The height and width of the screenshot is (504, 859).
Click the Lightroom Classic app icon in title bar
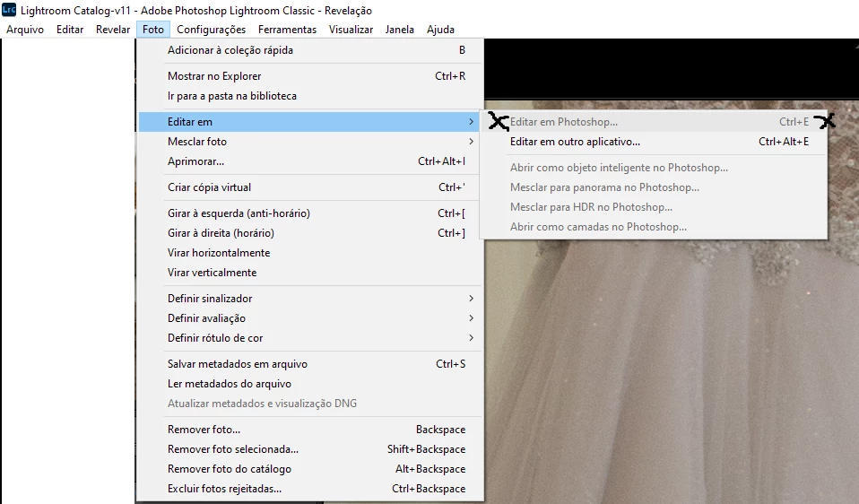pos(9,10)
